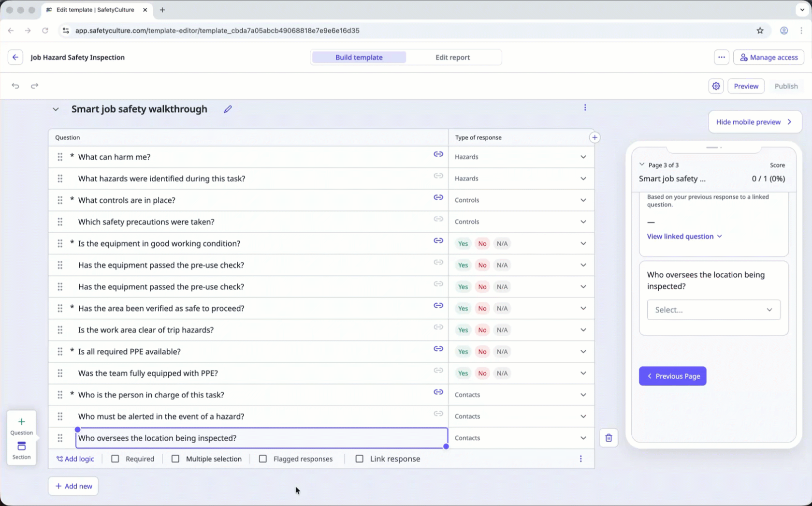Go to Previous Page in mobile preview
The height and width of the screenshot is (506, 812).
pos(672,376)
